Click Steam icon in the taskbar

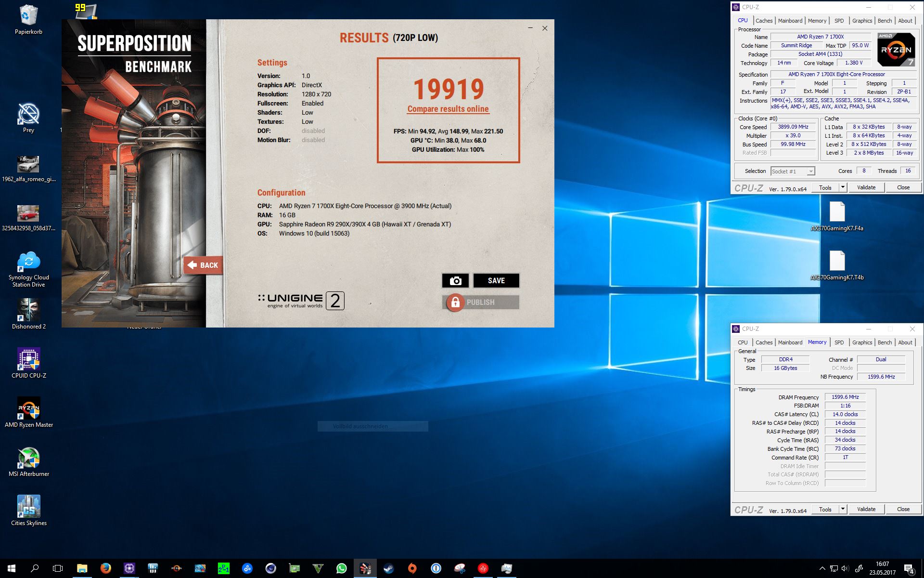388,568
